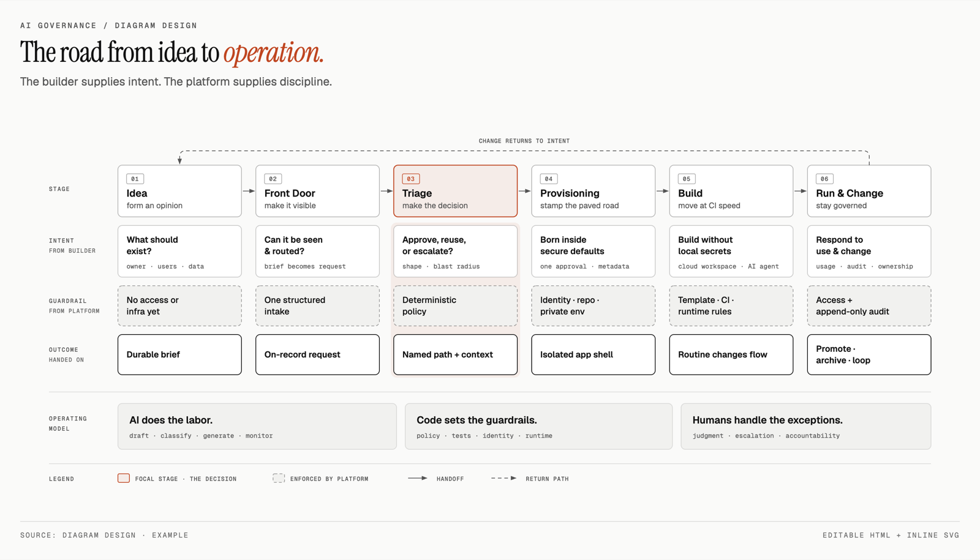Click the "On-record request" outcome box
980x560 pixels.
(317, 354)
